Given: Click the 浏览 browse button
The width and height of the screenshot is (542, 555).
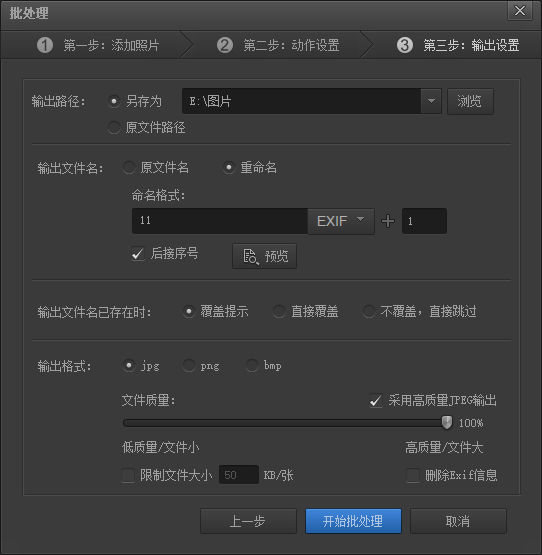Looking at the screenshot, I should 470,102.
